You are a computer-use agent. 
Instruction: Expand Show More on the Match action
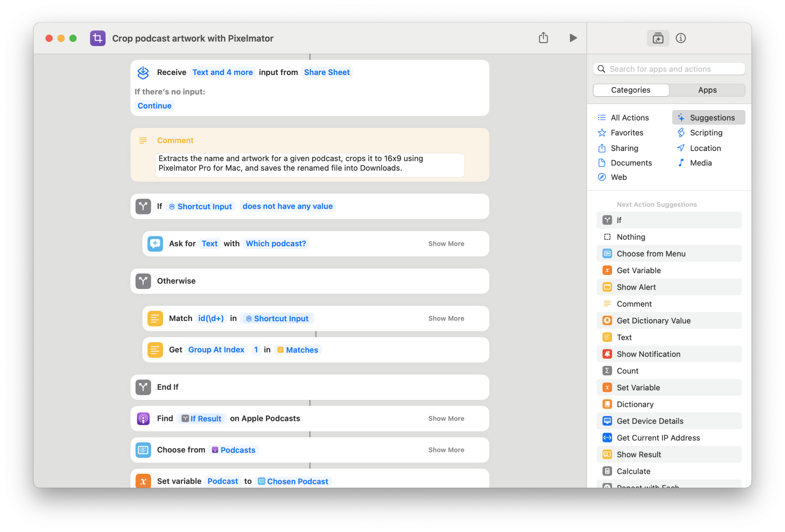click(x=446, y=318)
